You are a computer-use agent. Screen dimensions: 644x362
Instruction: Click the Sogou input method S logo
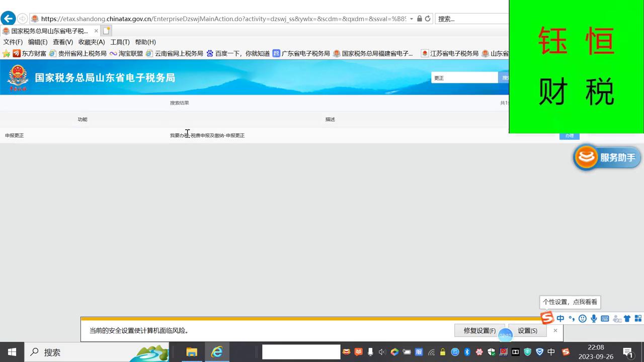click(547, 318)
